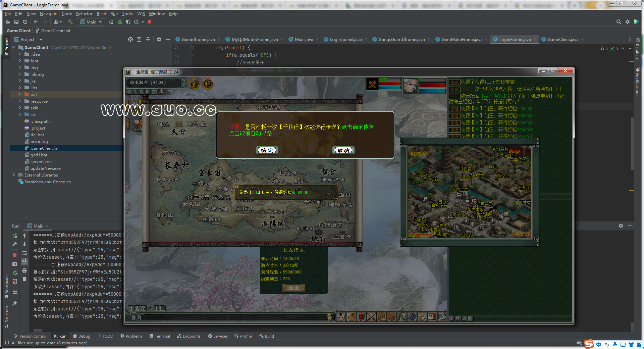The image size is (644, 349).
Task: Click the Sogou input method tray icon
Action: tap(589, 344)
